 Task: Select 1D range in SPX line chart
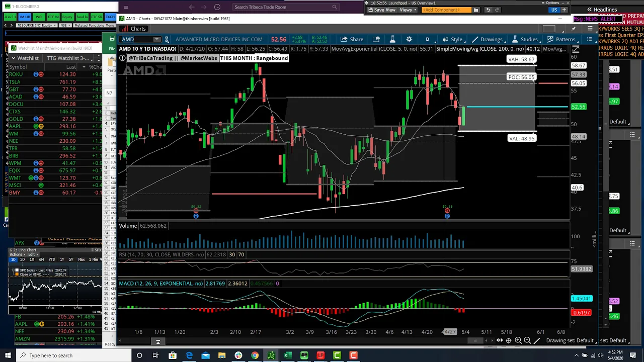tap(13, 259)
